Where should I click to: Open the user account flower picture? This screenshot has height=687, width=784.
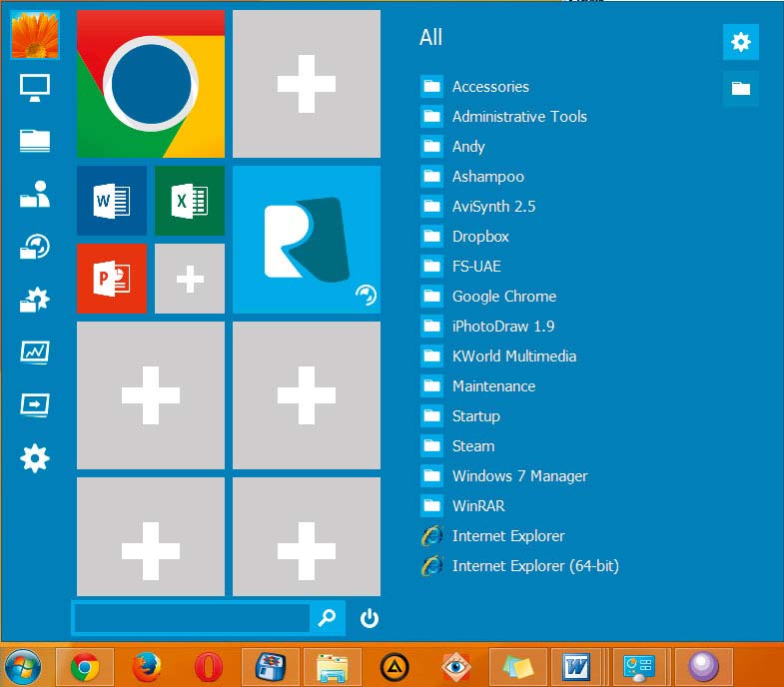tap(35, 35)
